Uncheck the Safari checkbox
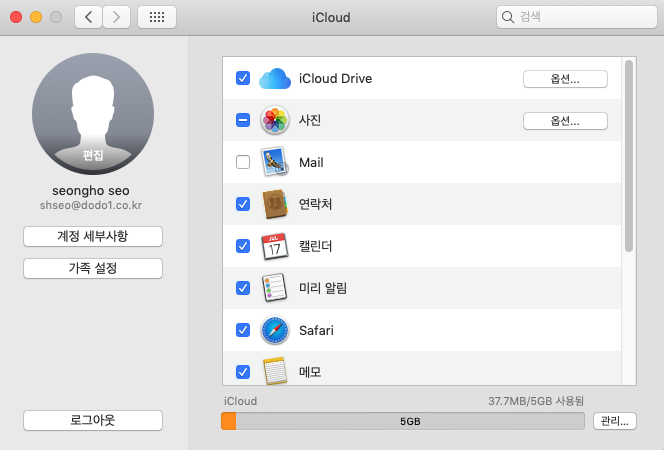Image resolution: width=664 pixels, height=450 pixels. tap(243, 330)
